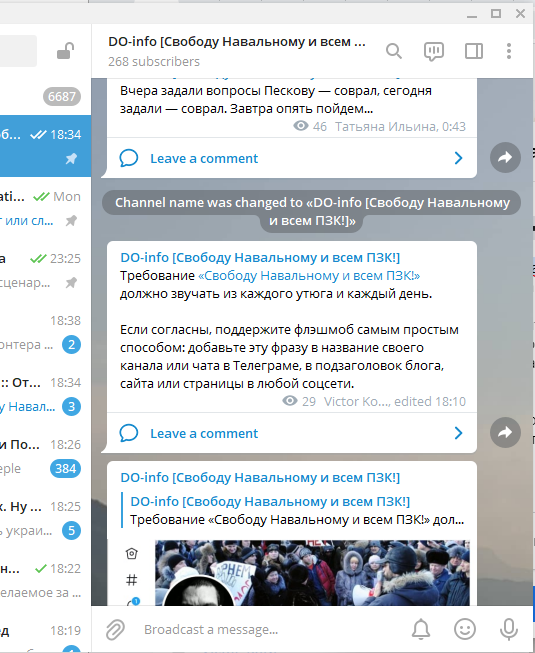This screenshot has height=653, width=535.
Task: Open the pinned chat from 23:25
Action: coord(45,270)
